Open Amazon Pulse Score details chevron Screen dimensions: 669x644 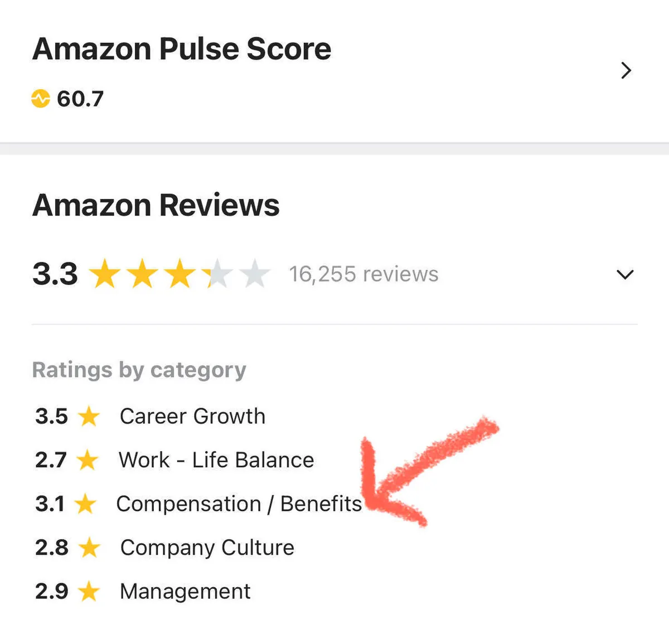click(x=626, y=71)
